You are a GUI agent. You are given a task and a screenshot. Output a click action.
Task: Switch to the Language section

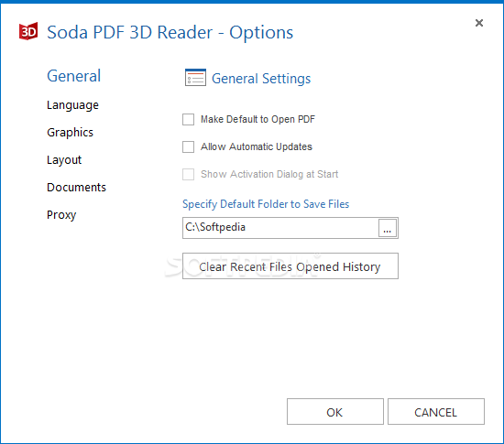pos(72,105)
